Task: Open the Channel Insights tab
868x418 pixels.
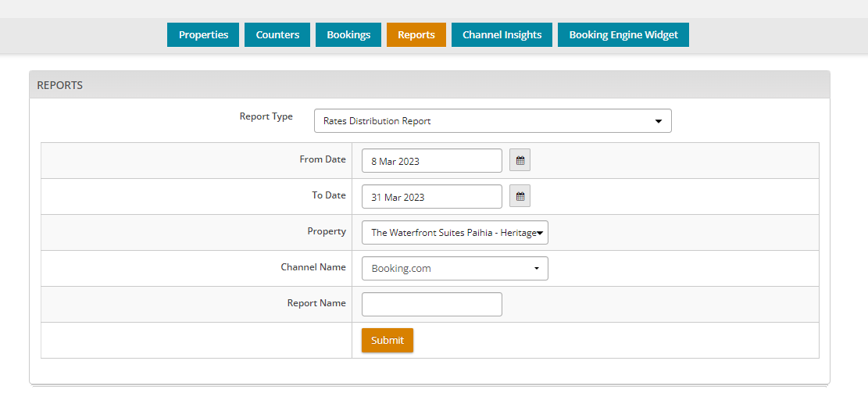Action: 502,35
